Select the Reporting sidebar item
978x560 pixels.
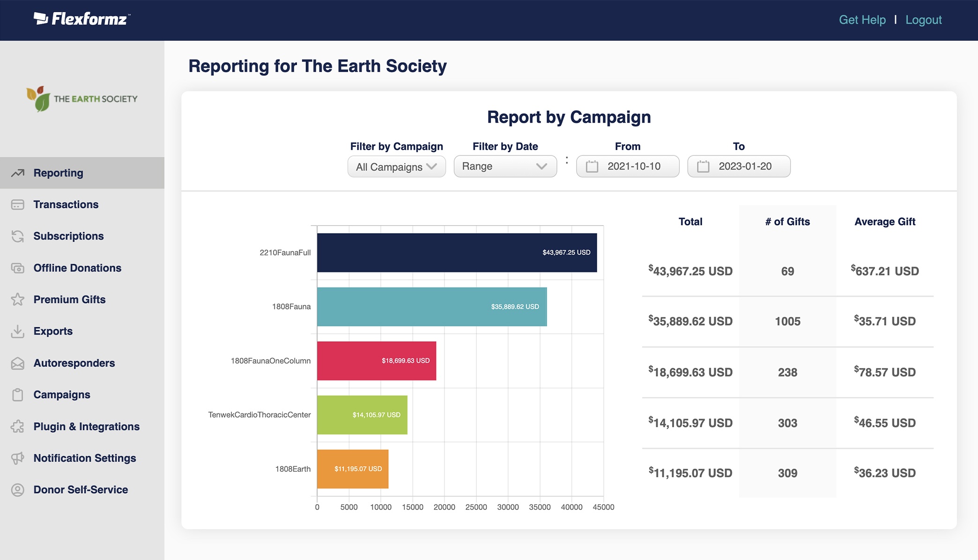click(59, 173)
